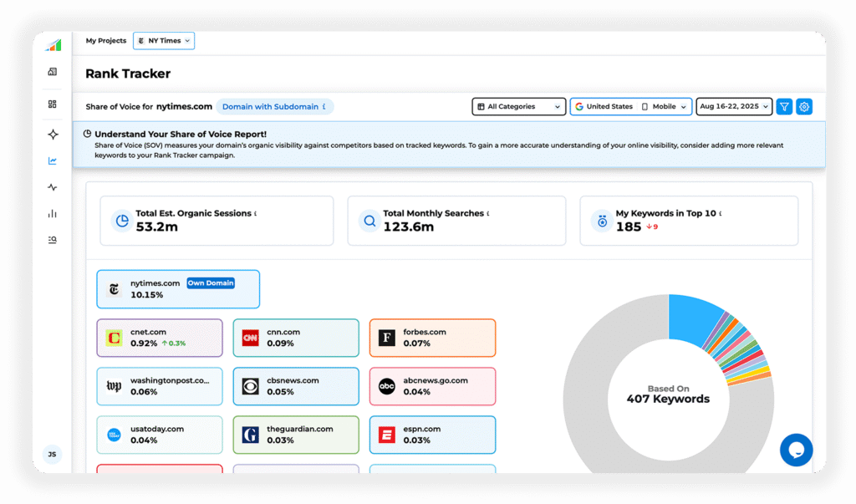856x504 pixels.
Task: Click the Domain with Subdomain badge
Action: click(x=275, y=107)
